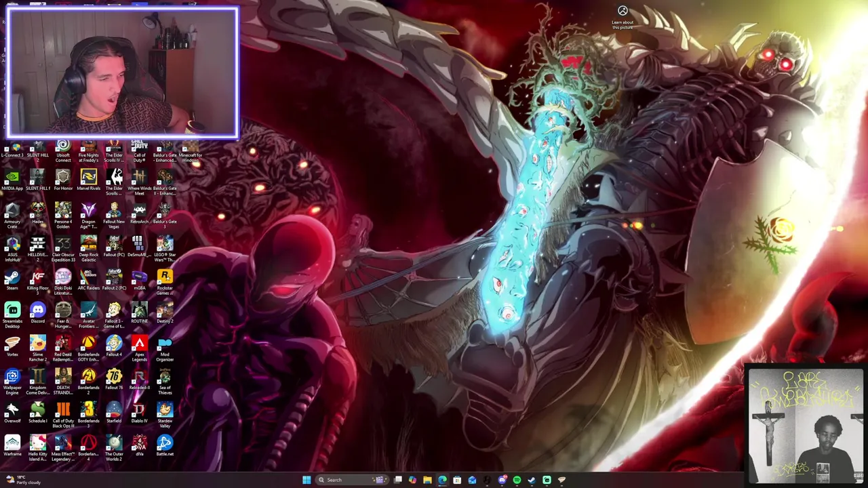Select the Apex Legends shortcut
The width and height of the screenshot is (868, 488).
click(x=139, y=349)
